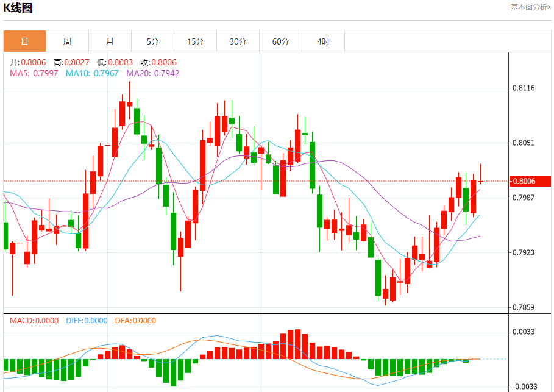Switch to the 5分 interval tab

coord(152,41)
